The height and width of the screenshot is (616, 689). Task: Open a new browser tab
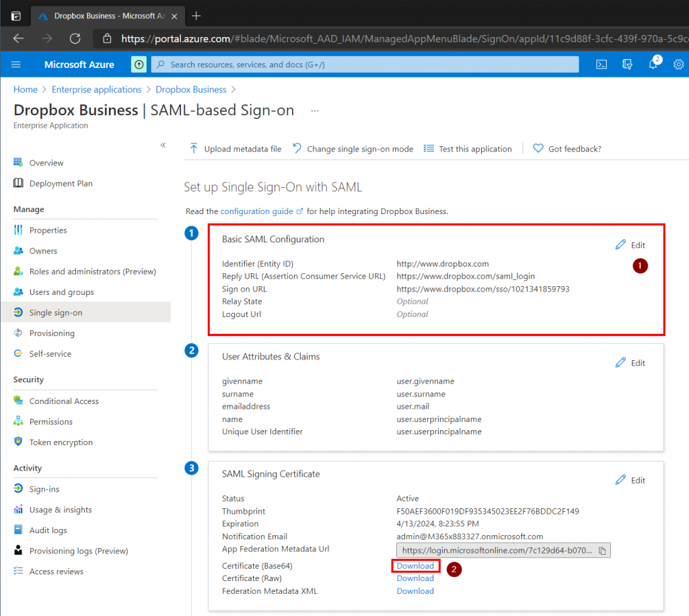(196, 16)
